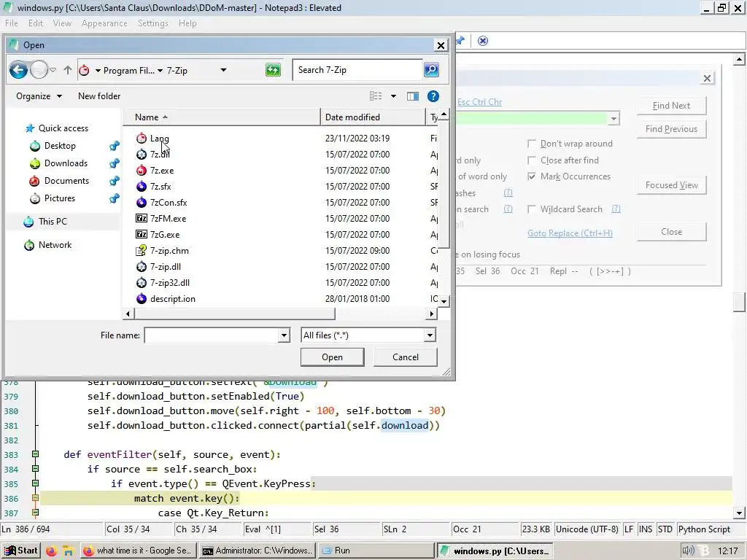Viewport: 747px width, 560px height.
Task: Open Firefox from the taskbar
Action: coord(52,551)
